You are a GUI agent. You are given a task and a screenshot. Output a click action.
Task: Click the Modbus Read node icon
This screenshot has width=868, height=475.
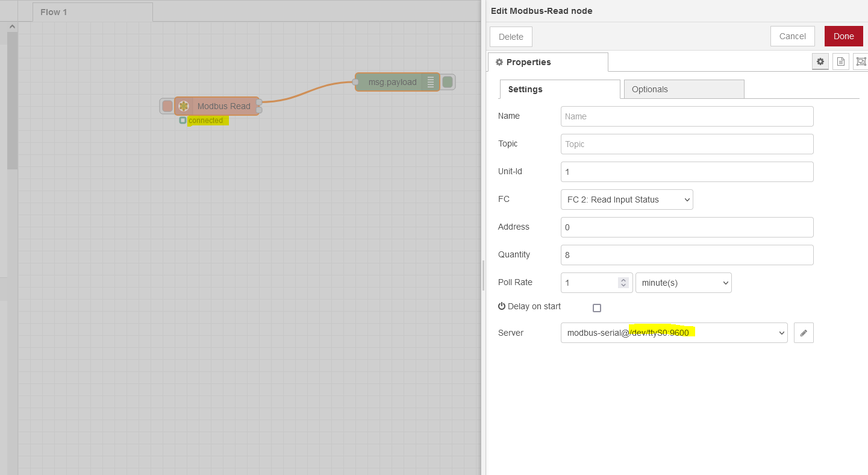[184, 106]
